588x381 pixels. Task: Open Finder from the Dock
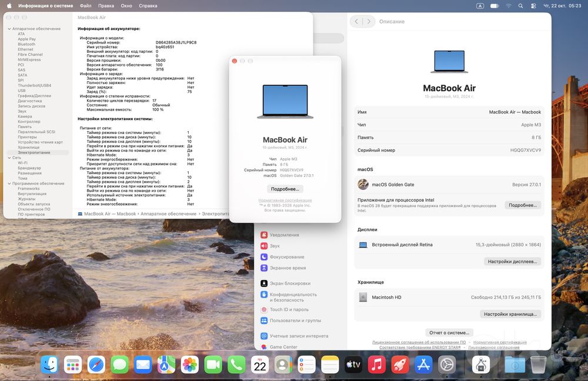click(49, 364)
